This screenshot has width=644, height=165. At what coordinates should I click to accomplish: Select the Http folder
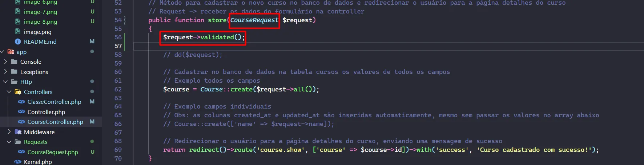pyautogui.click(x=26, y=82)
